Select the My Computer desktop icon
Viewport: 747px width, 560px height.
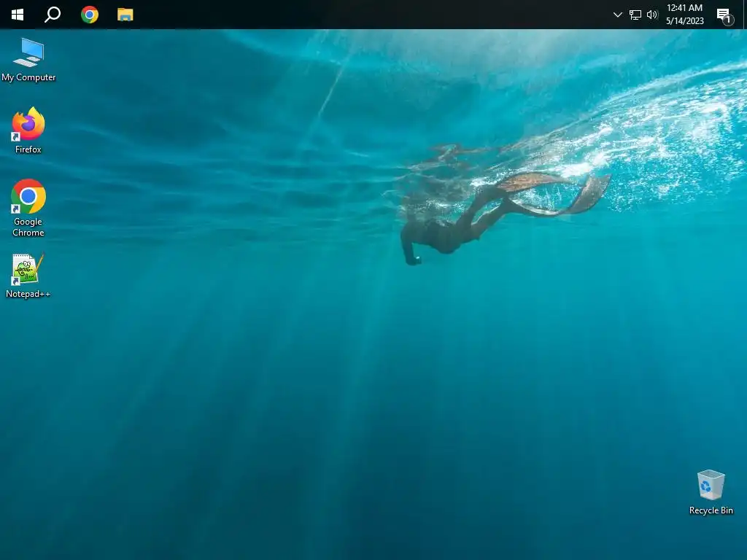point(28,60)
